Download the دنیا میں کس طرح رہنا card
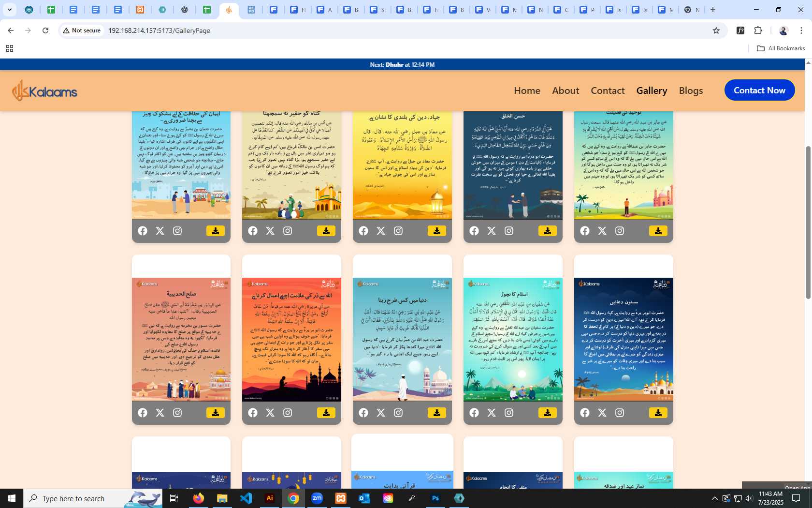Viewport: 812px width, 508px height. 437,413
